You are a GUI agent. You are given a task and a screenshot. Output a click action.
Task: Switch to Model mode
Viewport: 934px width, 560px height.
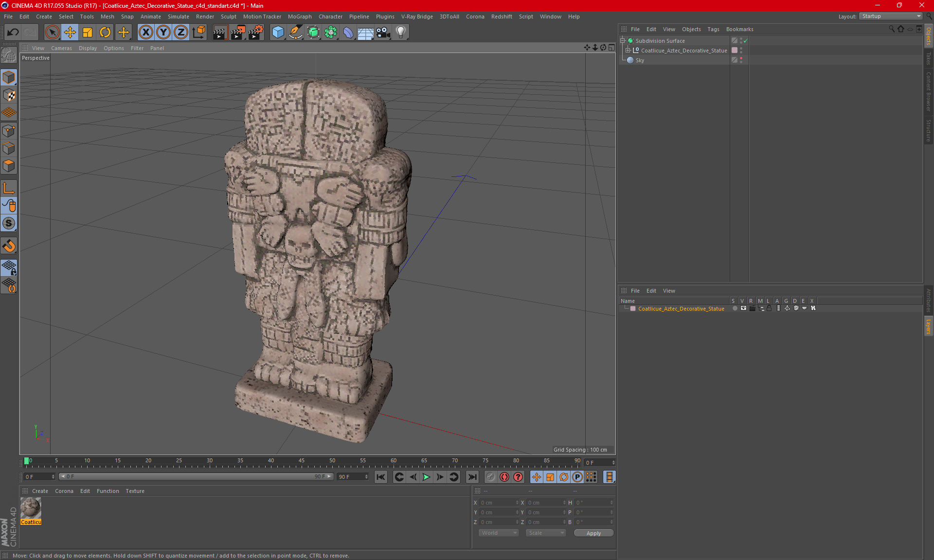pos(9,78)
